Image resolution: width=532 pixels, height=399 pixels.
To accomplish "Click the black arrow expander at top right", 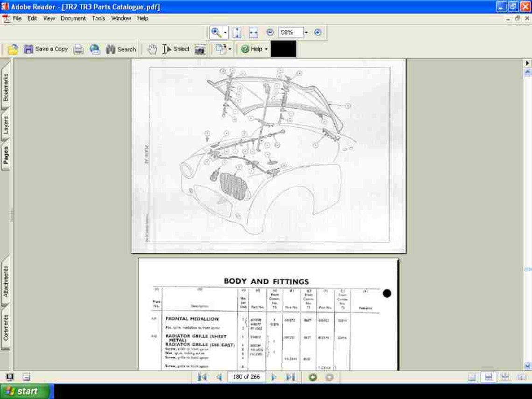I will [x=527, y=63].
